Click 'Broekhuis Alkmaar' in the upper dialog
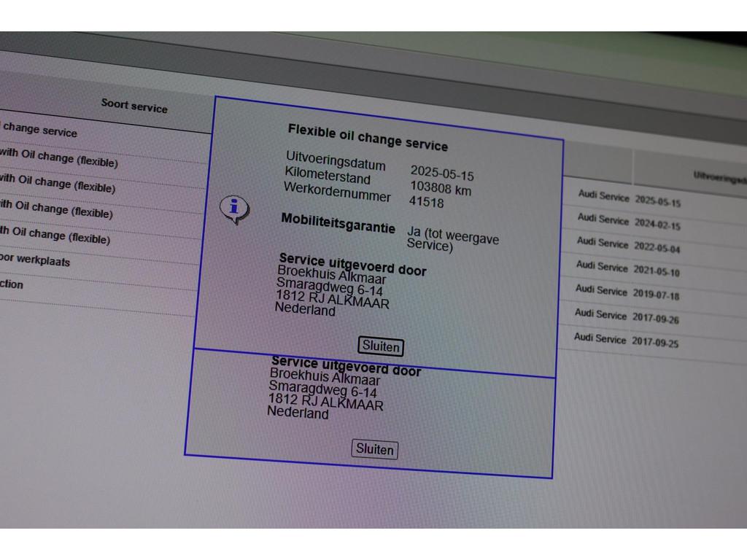This screenshot has height=560, width=747. click(x=332, y=275)
